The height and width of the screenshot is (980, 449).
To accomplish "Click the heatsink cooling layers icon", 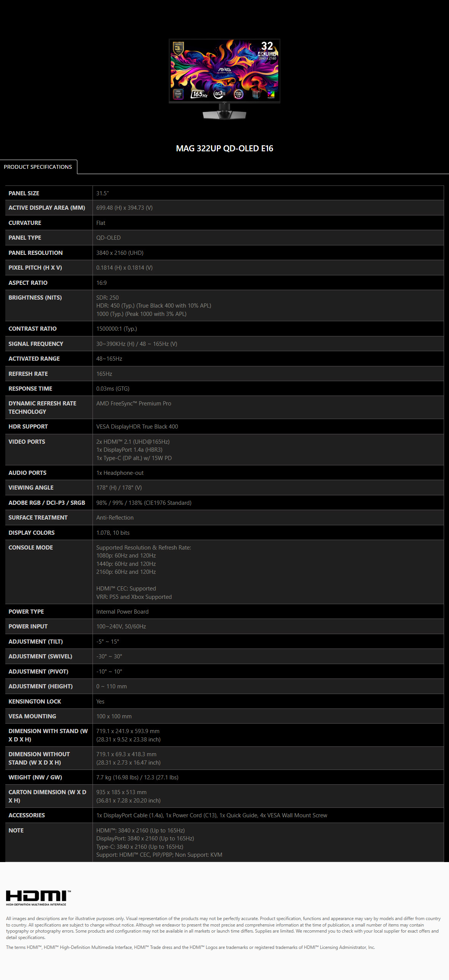I will pos(256,94).
